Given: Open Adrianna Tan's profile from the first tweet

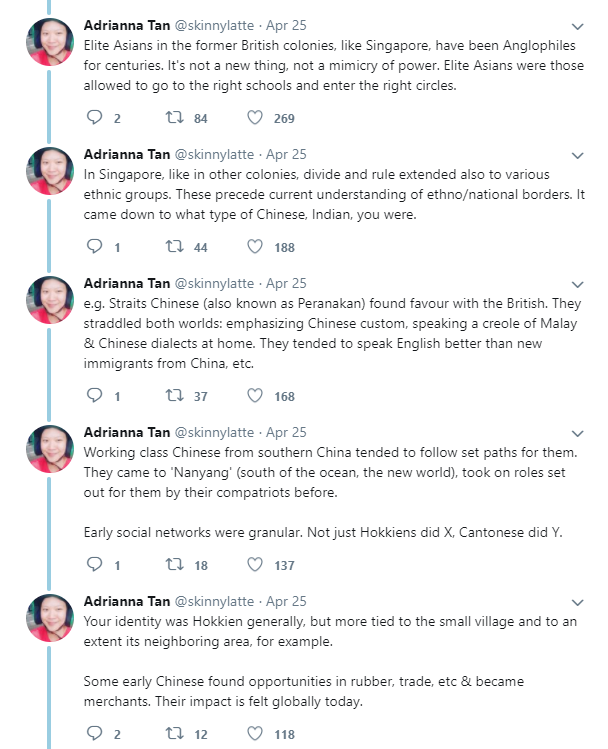Looking at the screenshot, I should tap(127, 26).
